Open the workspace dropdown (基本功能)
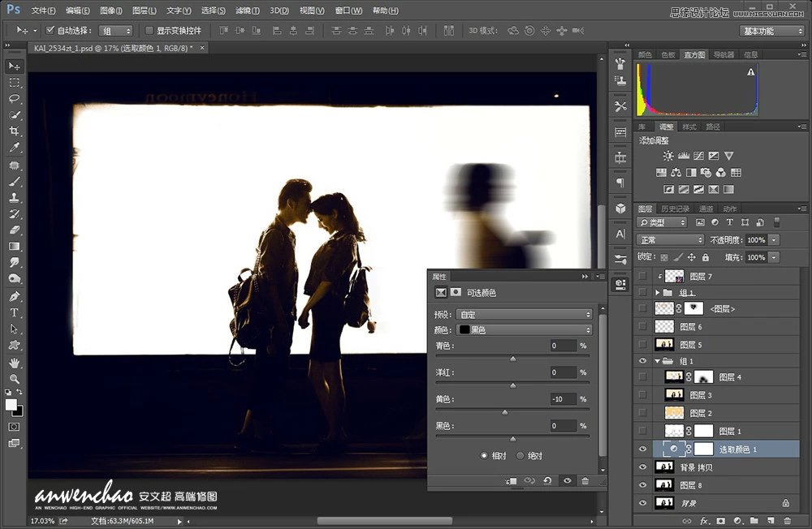Image resolution: width=812 pixels, height=529 pixels. [x=771, y=31]
